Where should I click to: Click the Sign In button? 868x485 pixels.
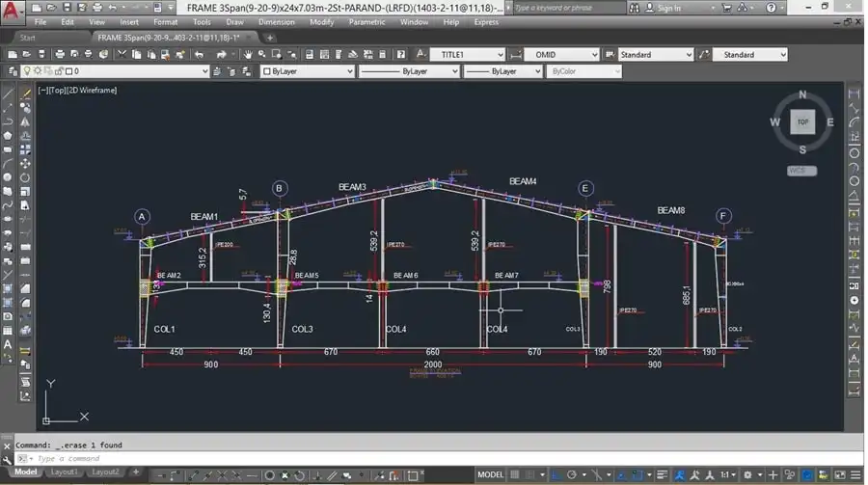664,8
